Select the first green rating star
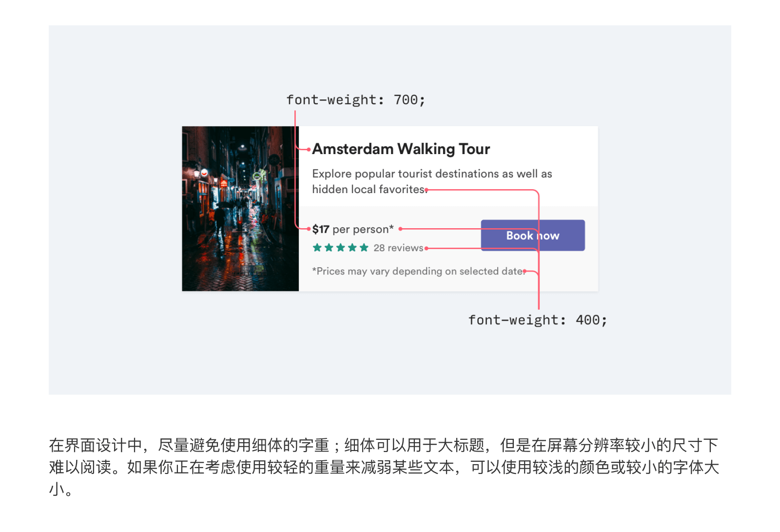Screen dimensions: 780x532 [317, 248]
